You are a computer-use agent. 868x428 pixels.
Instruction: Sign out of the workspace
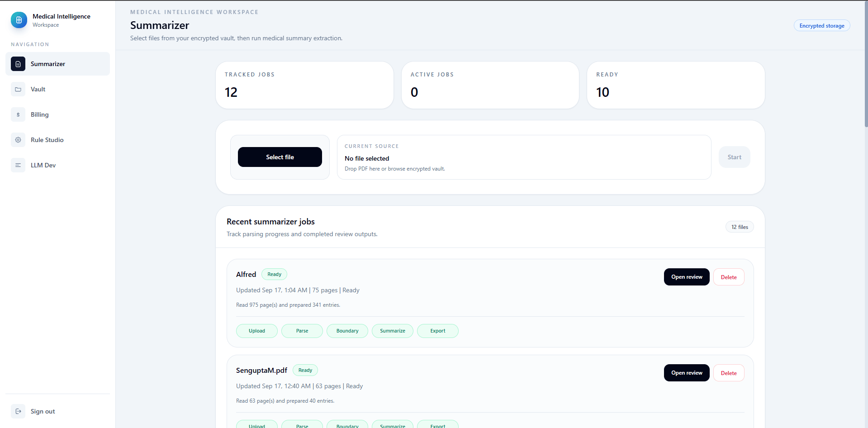point(57,411)
